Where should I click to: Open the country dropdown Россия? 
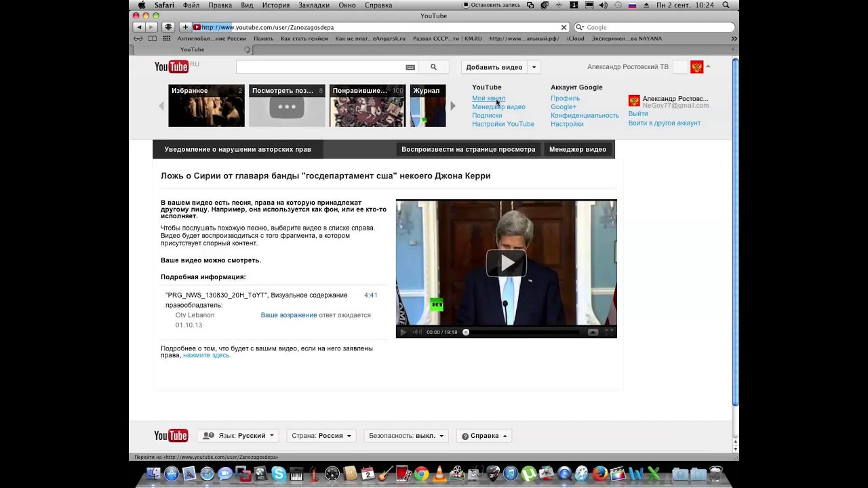pyautogui.click(x=321, y=436)
